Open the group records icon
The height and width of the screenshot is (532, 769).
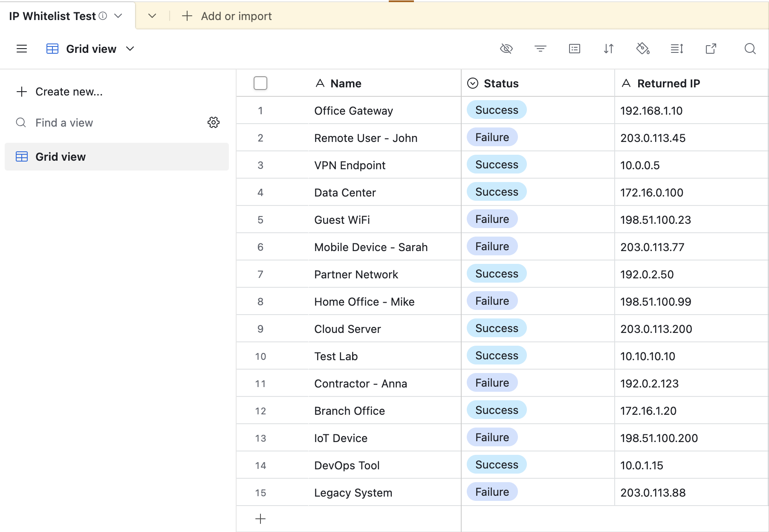point(574,49)
